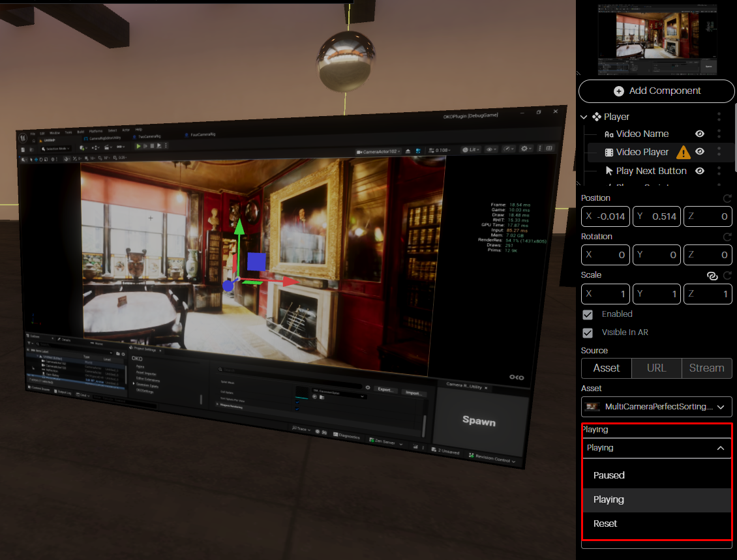Edit the Scale X field
This screenshot has height=560, width=737.
click(x=605, y=294)
